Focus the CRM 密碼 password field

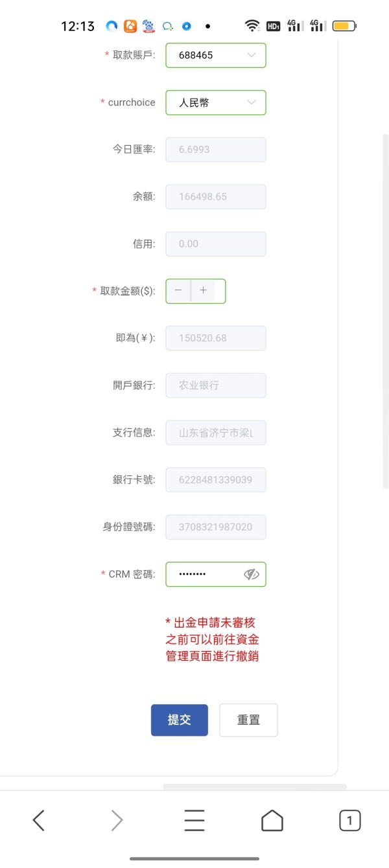point(216,574)
